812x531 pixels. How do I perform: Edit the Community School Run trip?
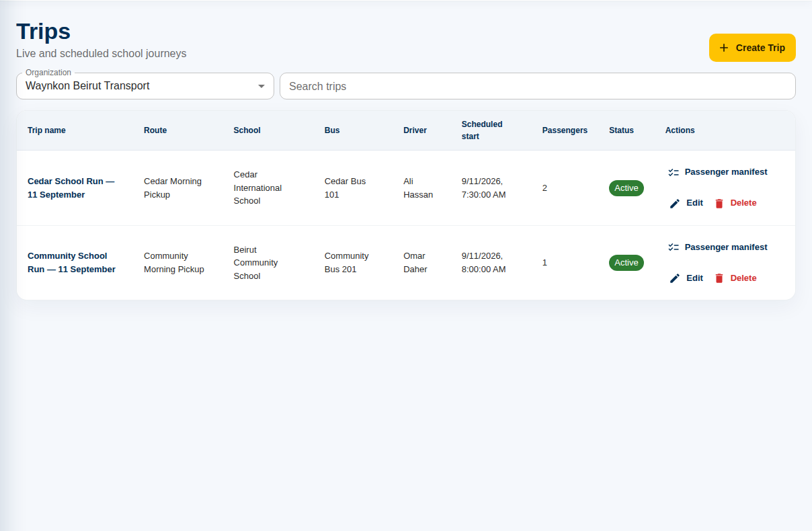(x=686, y=278)
